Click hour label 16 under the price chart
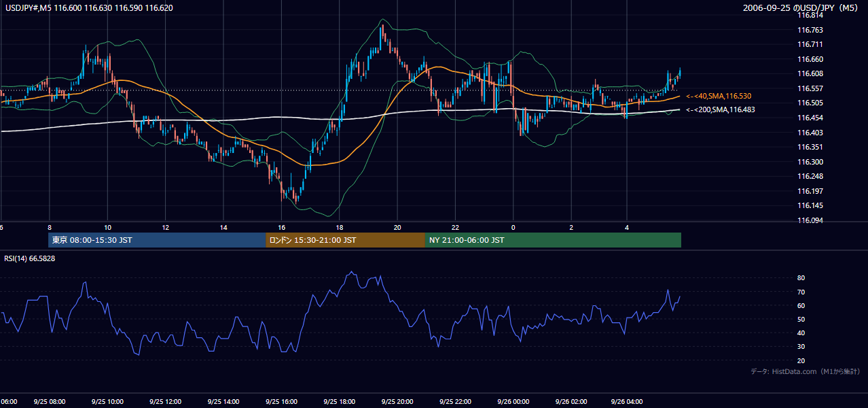Viewport: 868px width, 408px height. (281, 227)
